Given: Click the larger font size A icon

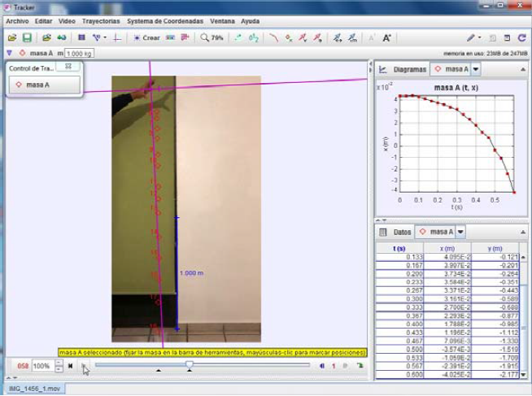Looking at the screenshot, I should tap(386, 37).
